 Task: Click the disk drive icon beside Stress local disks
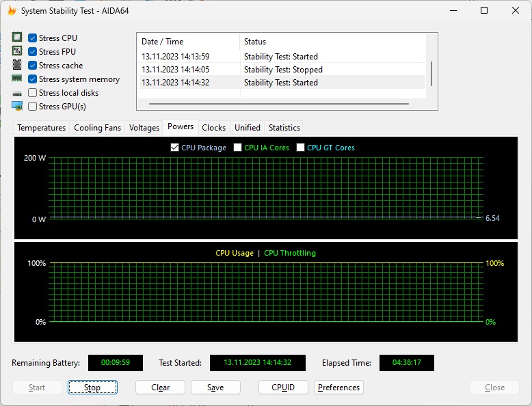click(17, 93)
